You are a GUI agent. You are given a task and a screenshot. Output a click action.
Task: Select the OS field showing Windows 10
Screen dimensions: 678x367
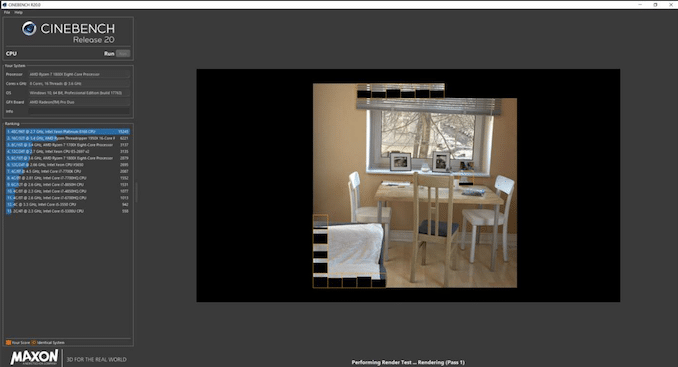(79, 93)
